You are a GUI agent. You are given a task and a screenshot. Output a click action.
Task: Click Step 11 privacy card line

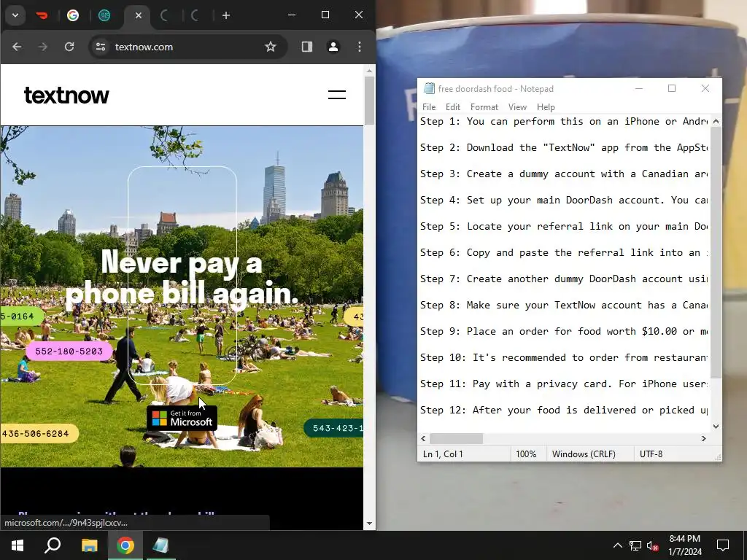pyautogui.click(x=564, y=384)
